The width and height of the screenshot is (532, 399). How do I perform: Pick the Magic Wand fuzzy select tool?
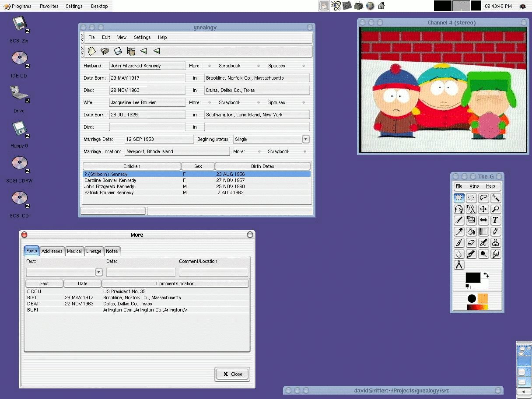(x=496, y=198)
